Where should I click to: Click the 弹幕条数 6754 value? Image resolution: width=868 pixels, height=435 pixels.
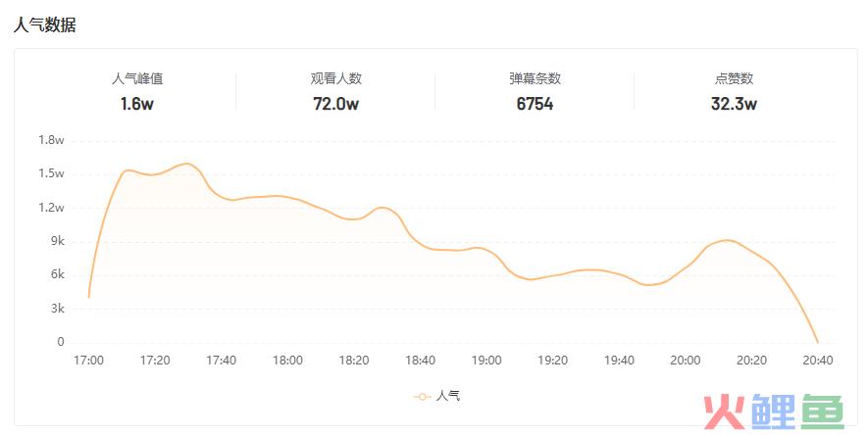pos(535,104)
